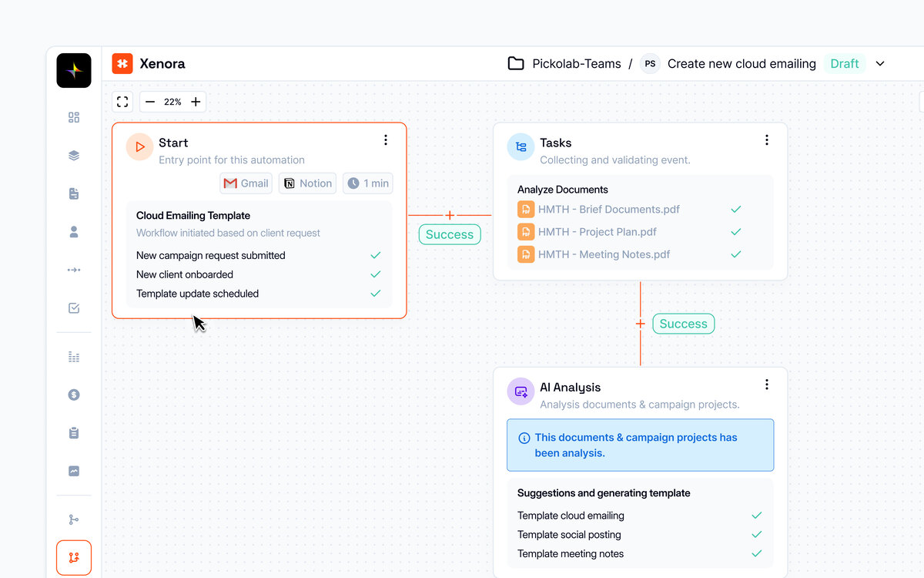Toggle check for Template update scheduled
The width and height of the screenshot is (924, 578).
coord(376,294)
